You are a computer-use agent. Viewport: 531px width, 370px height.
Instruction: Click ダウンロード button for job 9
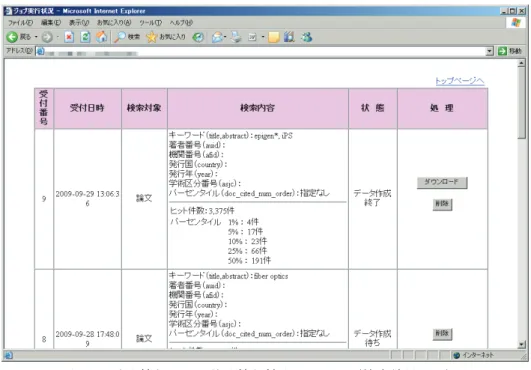pyautogui.click(x=442, y=182)
